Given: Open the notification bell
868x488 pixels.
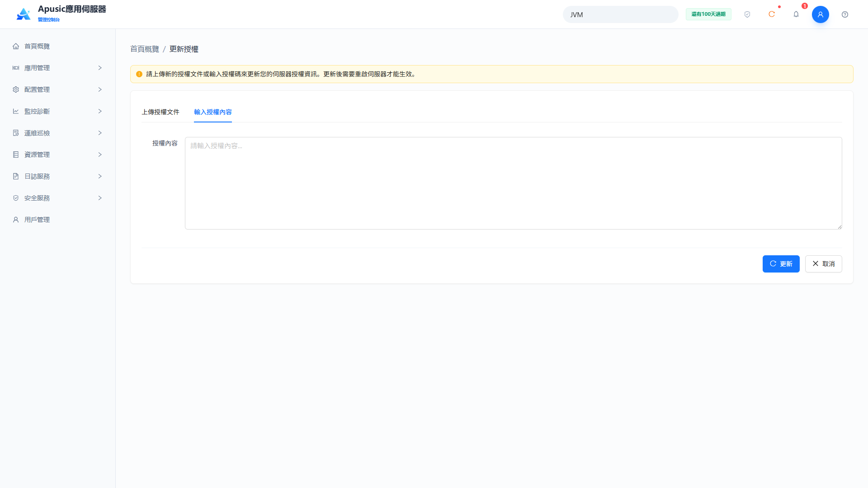Looking at the screenshot, I should (796, 14).
